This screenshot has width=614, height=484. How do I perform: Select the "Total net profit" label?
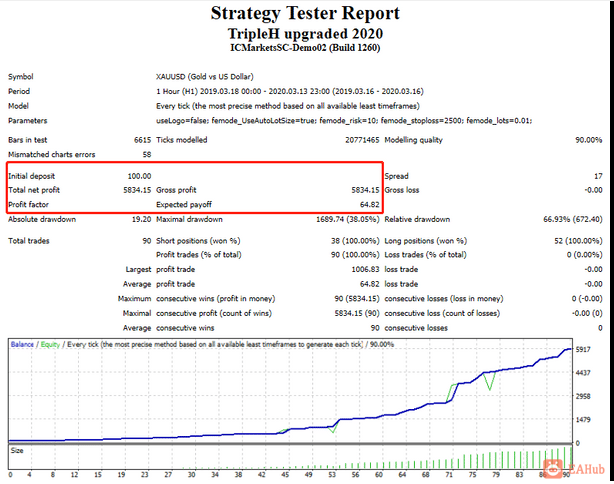(x=34, y=190)
